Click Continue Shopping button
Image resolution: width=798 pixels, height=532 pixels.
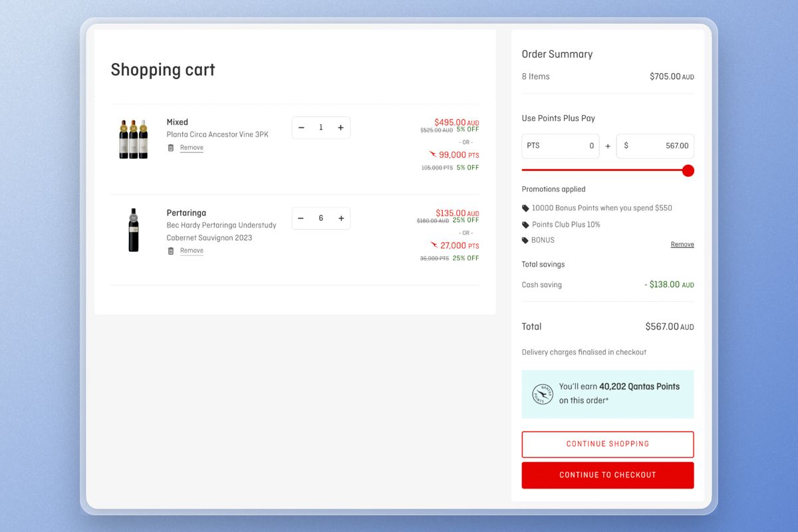tap(608, 444)
